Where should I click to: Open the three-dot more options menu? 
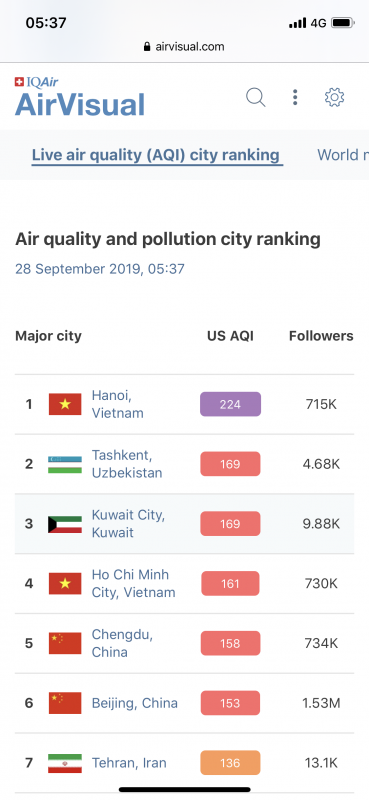[x=295, y=97]
